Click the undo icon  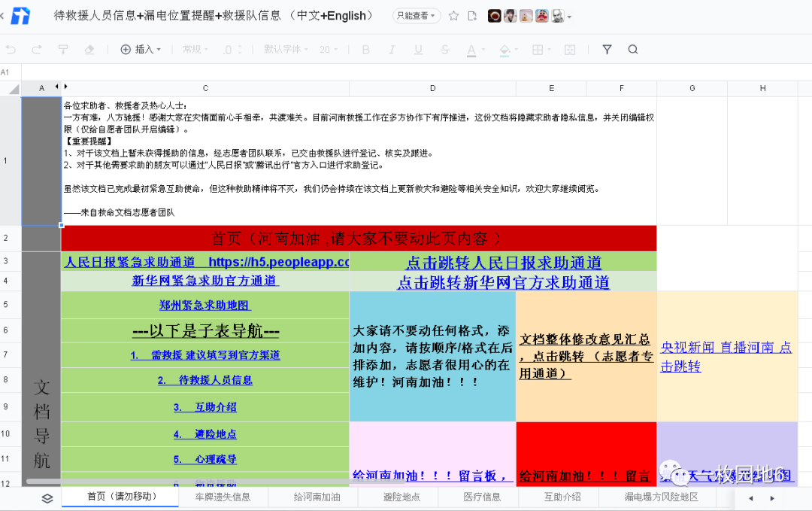point(11,50)
